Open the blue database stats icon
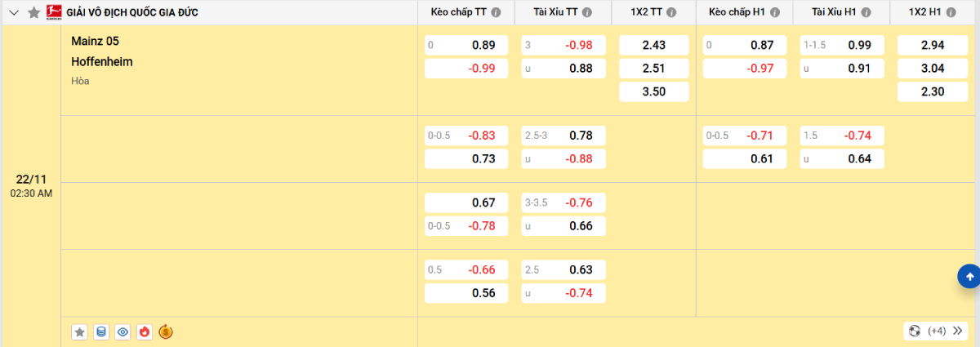The width and height of the screenshot is (980, 347). 101,331
